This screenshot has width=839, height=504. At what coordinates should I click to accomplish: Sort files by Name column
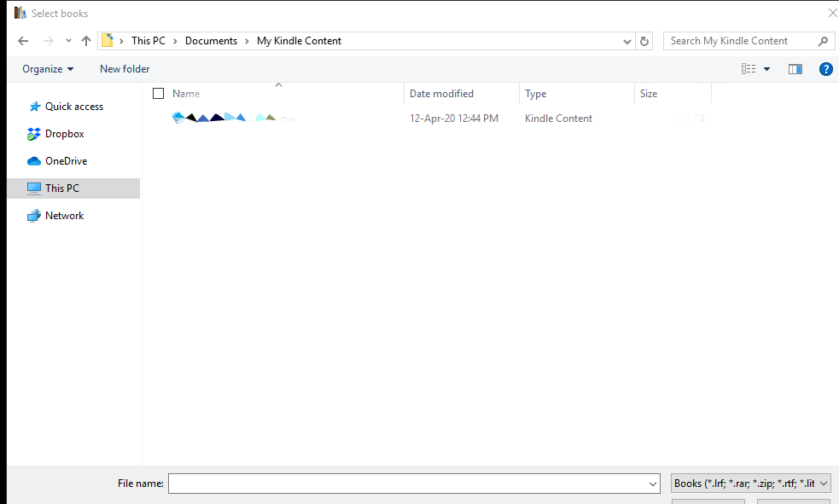[186, 94]
